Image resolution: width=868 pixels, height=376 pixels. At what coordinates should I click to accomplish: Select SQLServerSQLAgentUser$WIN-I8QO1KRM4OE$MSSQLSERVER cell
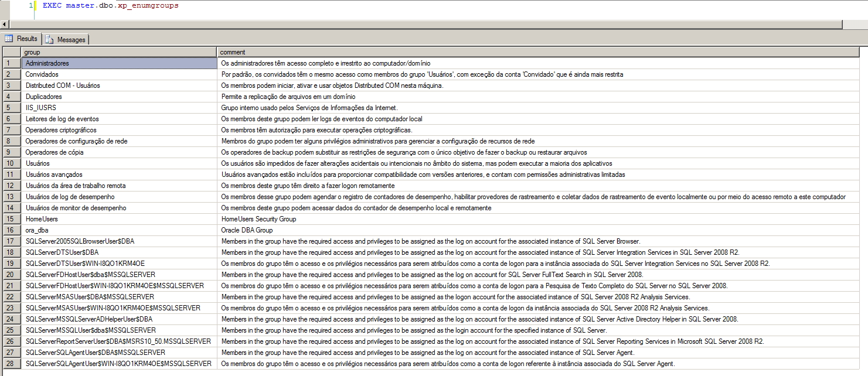click(120, 364)
